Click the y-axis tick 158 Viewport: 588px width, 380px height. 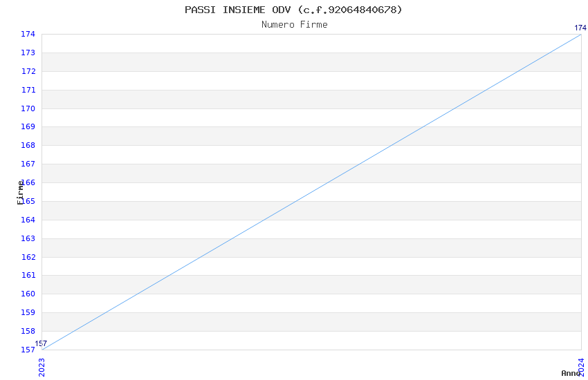28,331
